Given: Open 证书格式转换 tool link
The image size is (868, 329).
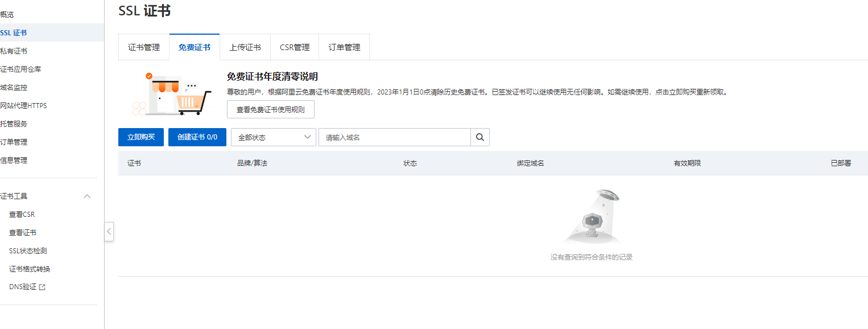Looking at the screenshot, I should tap(30, 269).
